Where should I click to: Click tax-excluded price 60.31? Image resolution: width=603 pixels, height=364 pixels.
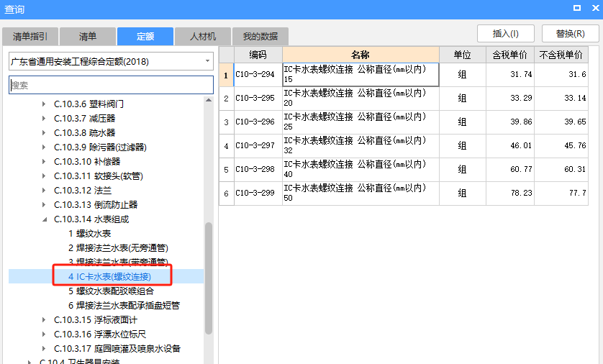[x=561, y=170]
